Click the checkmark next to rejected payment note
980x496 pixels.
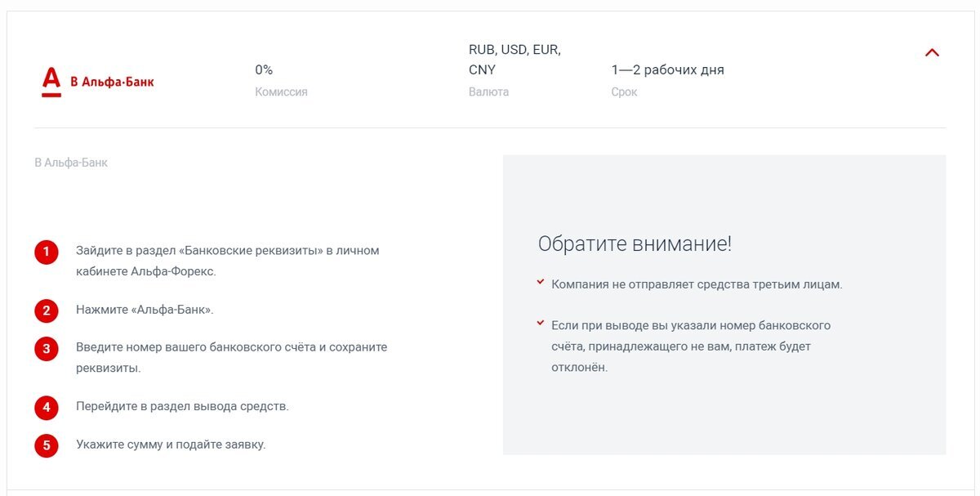click(x=540, y=322)
